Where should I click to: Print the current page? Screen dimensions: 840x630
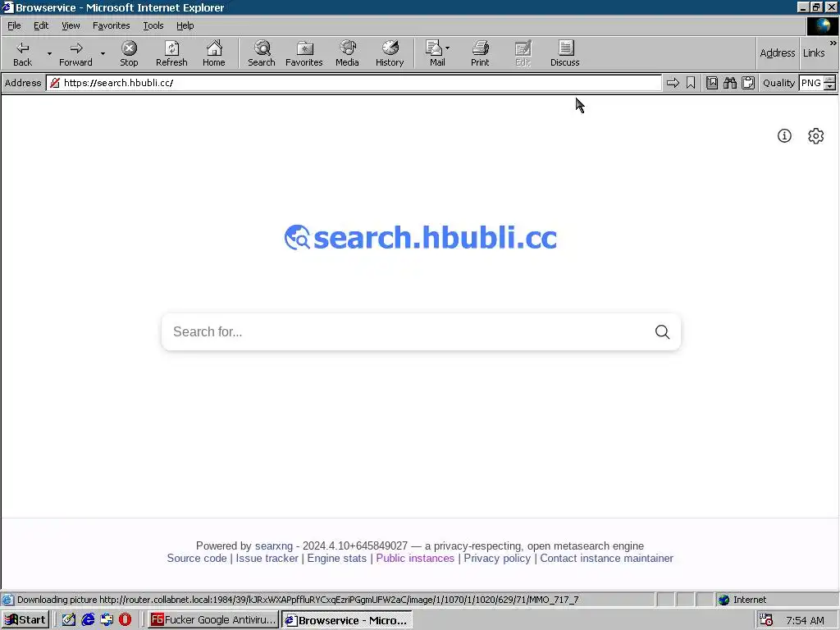(x=479, y=53)
